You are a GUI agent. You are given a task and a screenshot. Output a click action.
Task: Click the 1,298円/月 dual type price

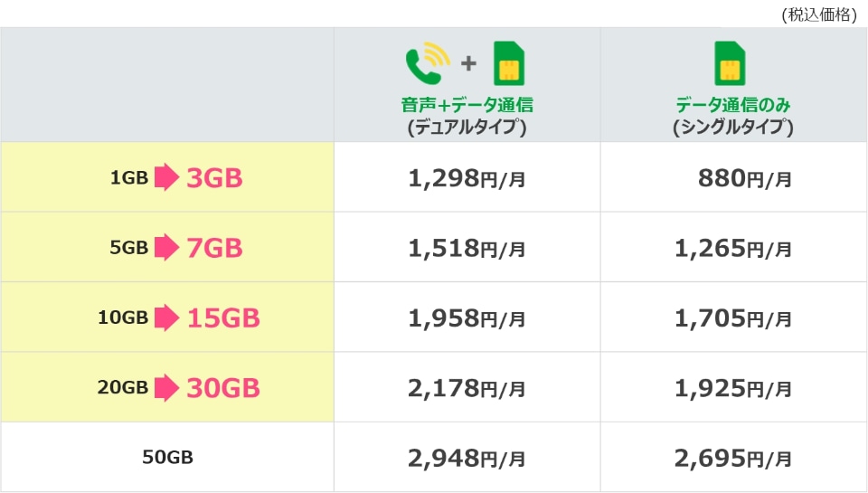(467, 178)
